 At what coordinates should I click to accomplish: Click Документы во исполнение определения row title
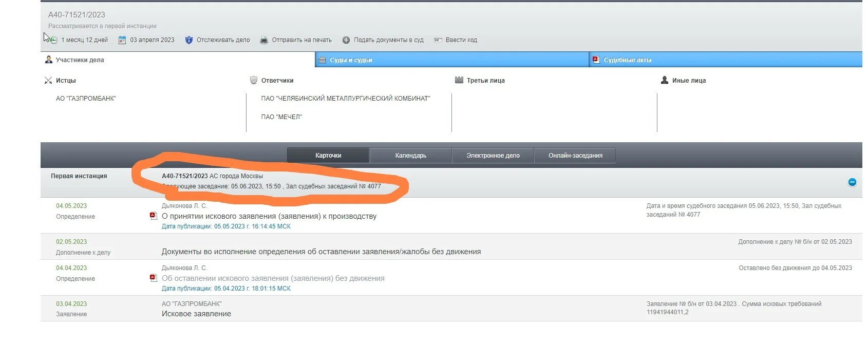pyautogui.click(x=321, y=252)
